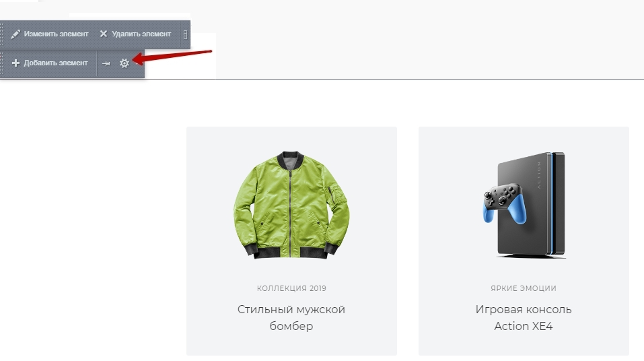Click drag handle of the add-element toolbar
Viewport: 644px width, 361px height.
(x=1, y=63)
